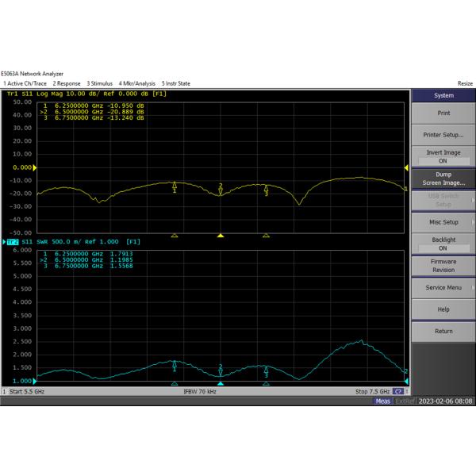Click the Meas status indicator
Image resolution: width=476 pixels, height=476 pixels.
[x=384, y=401]
